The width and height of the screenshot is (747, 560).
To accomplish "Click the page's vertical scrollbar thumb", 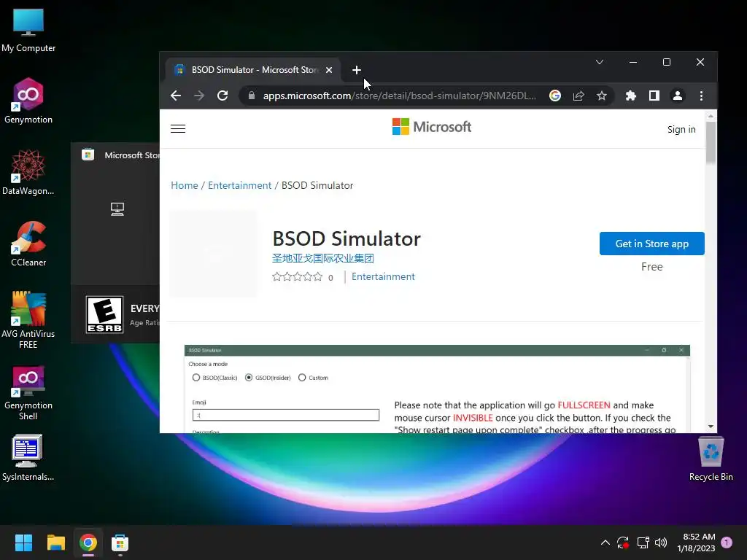I will tap(711, 142).
